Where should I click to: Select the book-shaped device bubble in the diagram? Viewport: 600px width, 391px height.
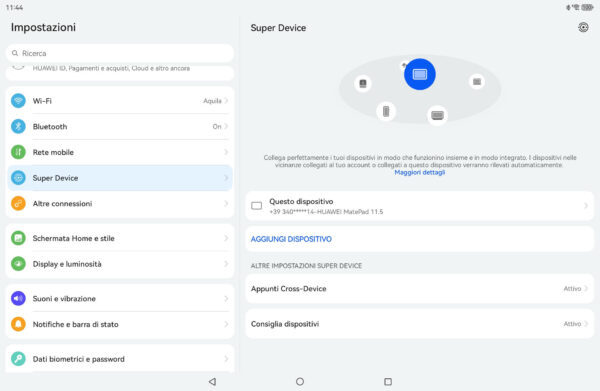363,83
